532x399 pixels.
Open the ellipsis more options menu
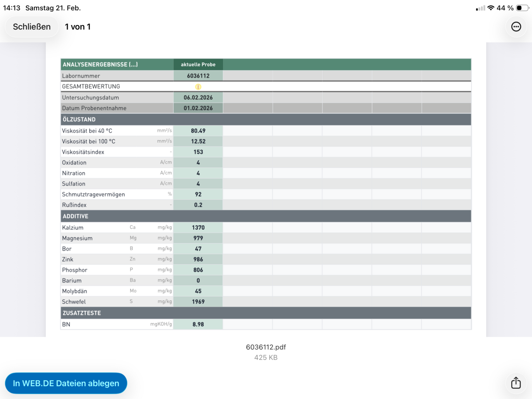click(x=516, y=27)
